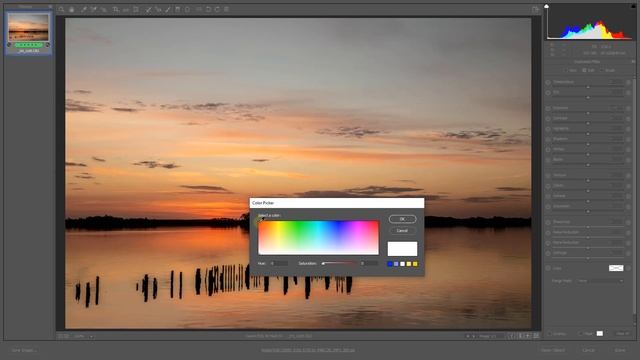The width and height of the screenshot is (640, 360).
Task: Select the Zoom tool in toolbar
Action: click(61, 9)
